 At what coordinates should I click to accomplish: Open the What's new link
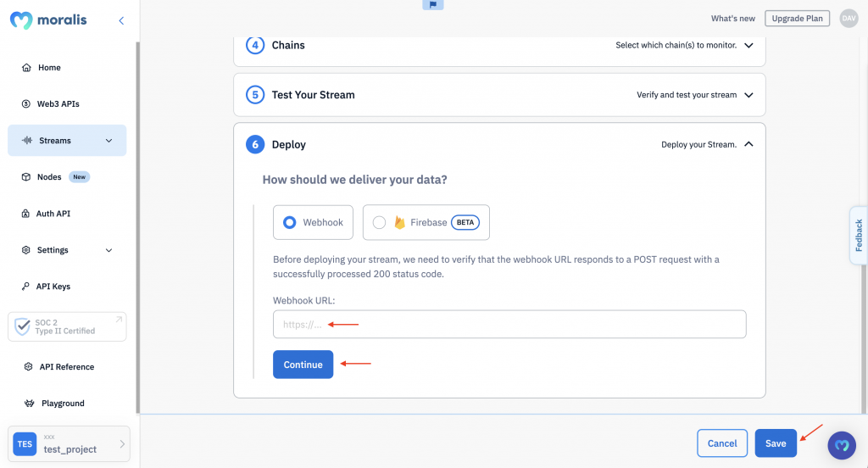(733, 19)
